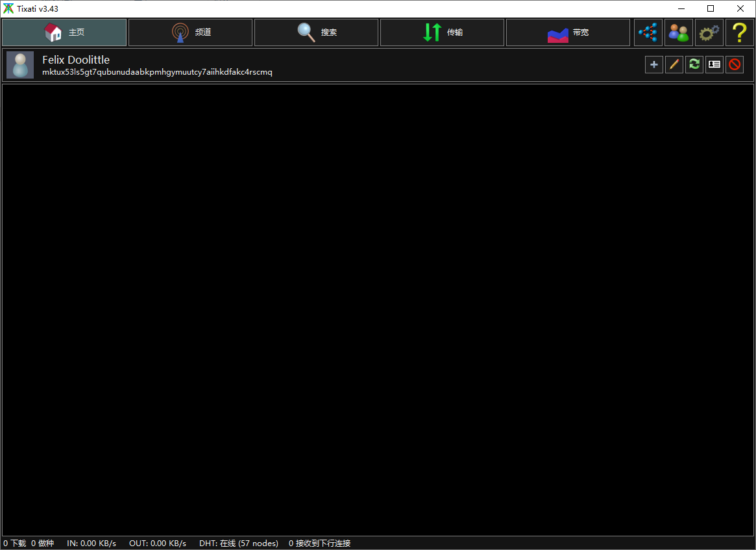Screen dimensions: 756x550
Task: Open the 主页 home tab
Action: (x=64, y=32)
